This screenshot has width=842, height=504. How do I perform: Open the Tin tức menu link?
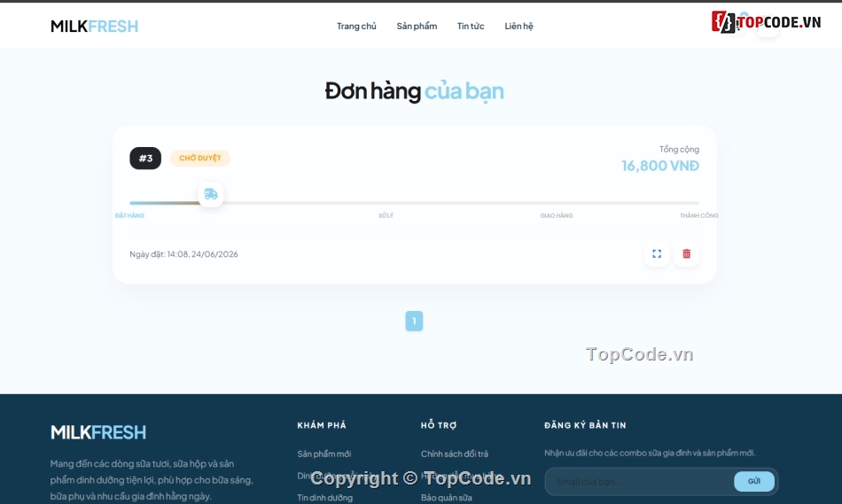pyautogui.click(x=471, y=26)
